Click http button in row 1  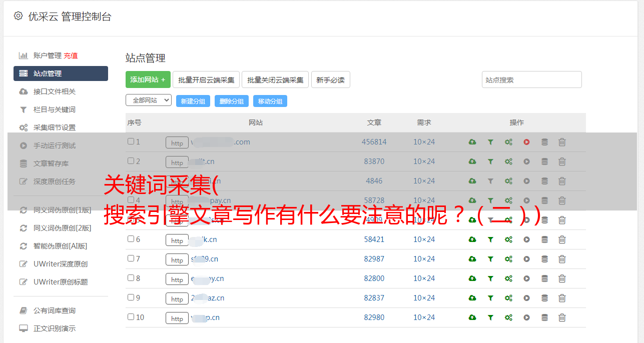click(x=177, y=143)
